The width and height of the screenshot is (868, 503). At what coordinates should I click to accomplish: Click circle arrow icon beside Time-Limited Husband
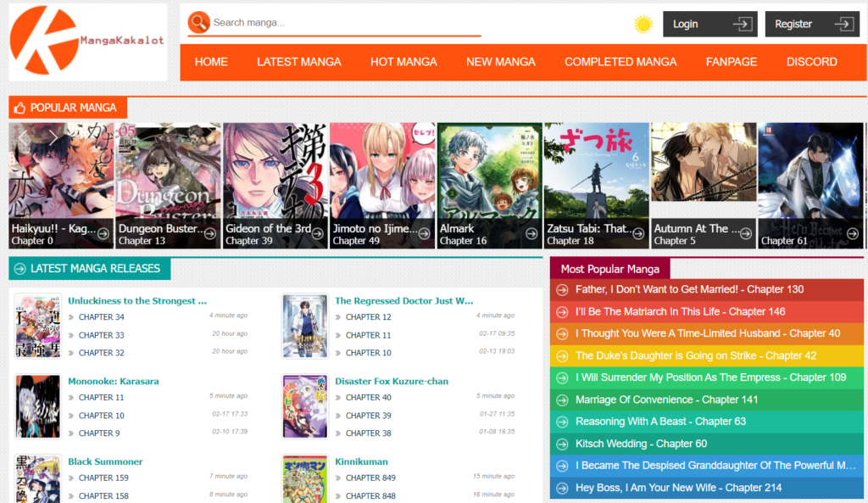(x=562, y=334)
